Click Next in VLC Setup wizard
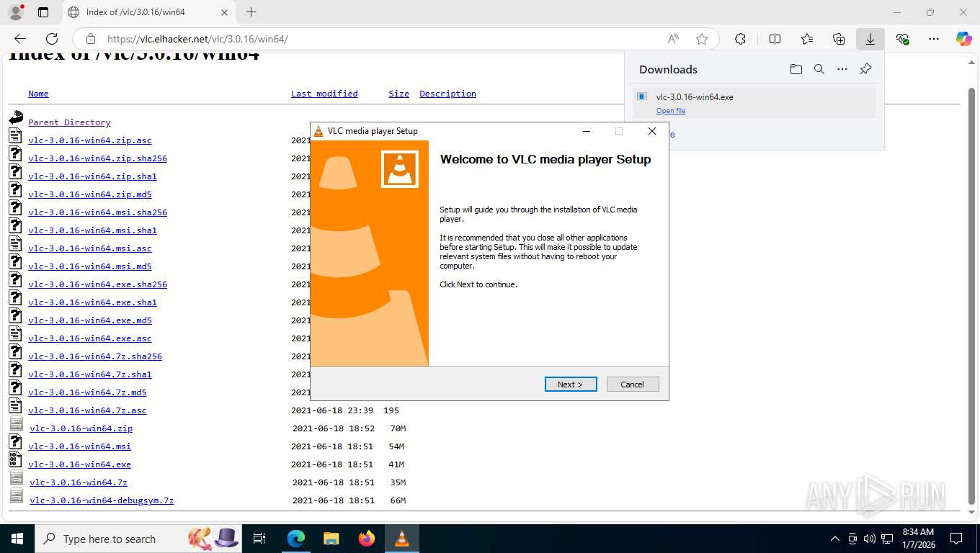Image resolution: width=980 pixels, height=553 pixels. pyautogui.click(x=571, y=384)
